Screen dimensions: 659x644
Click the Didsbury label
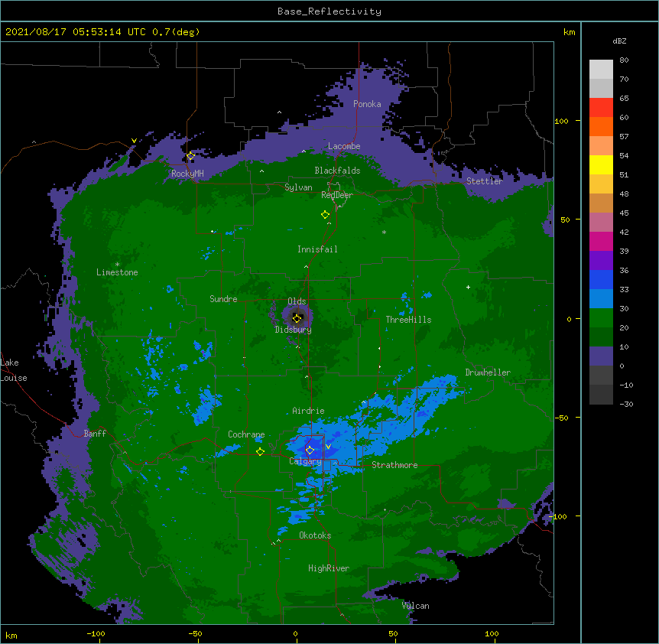coord(294,330)
